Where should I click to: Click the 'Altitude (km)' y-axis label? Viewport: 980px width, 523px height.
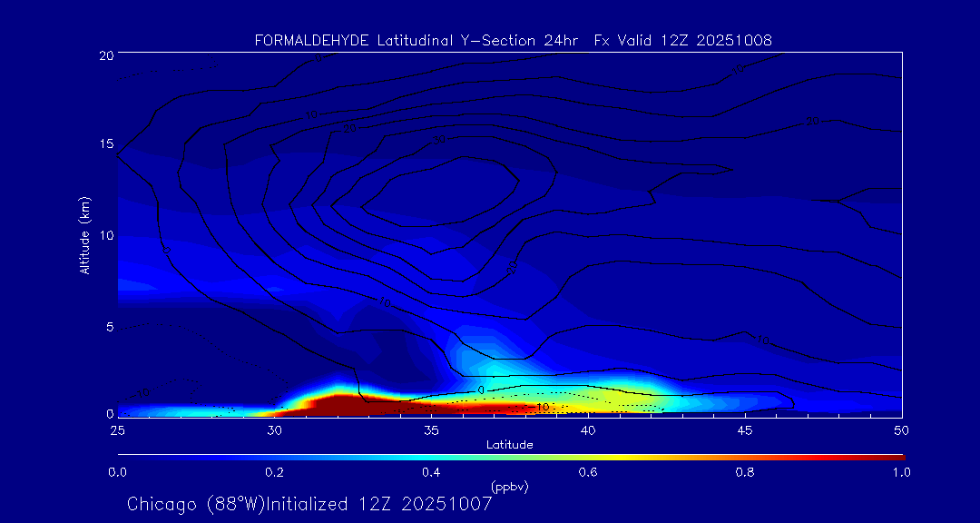(84, 235)
